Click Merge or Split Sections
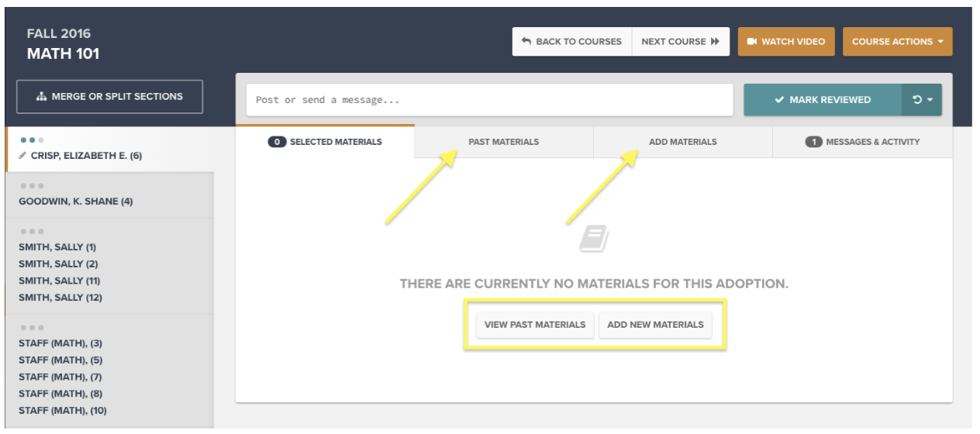This screenshot has width=980, height=434. 109,97
